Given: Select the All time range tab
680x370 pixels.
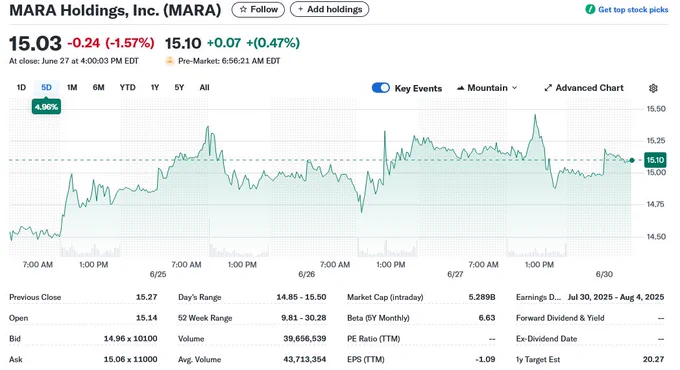Looking at the screenshot, I should (x=204, y=88).
